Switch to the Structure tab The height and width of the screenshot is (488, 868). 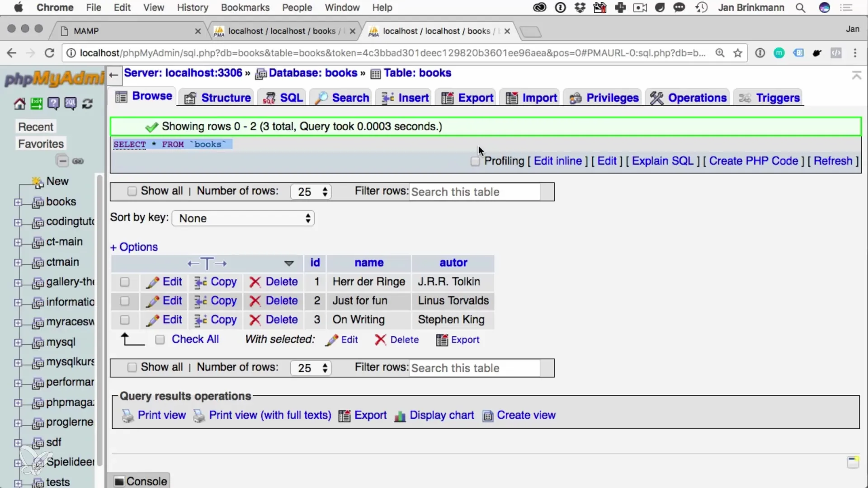click(218, 98)
